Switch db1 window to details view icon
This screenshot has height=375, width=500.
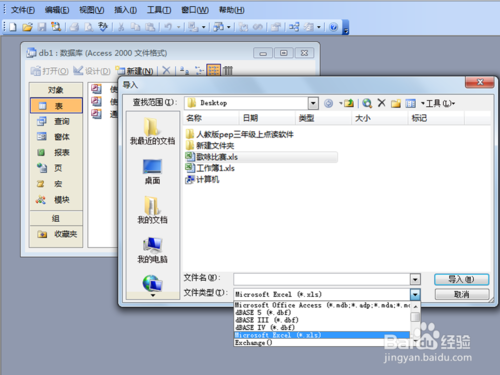(x=228, y=70)
